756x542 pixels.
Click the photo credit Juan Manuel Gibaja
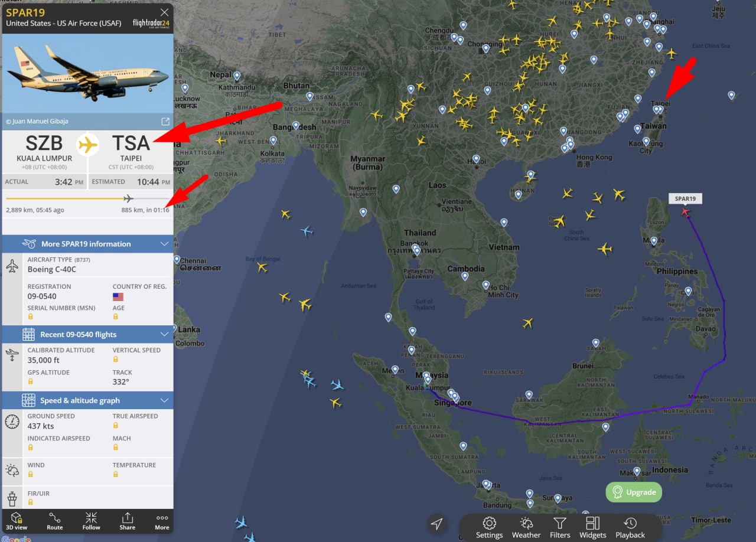(x=37, y=121)
